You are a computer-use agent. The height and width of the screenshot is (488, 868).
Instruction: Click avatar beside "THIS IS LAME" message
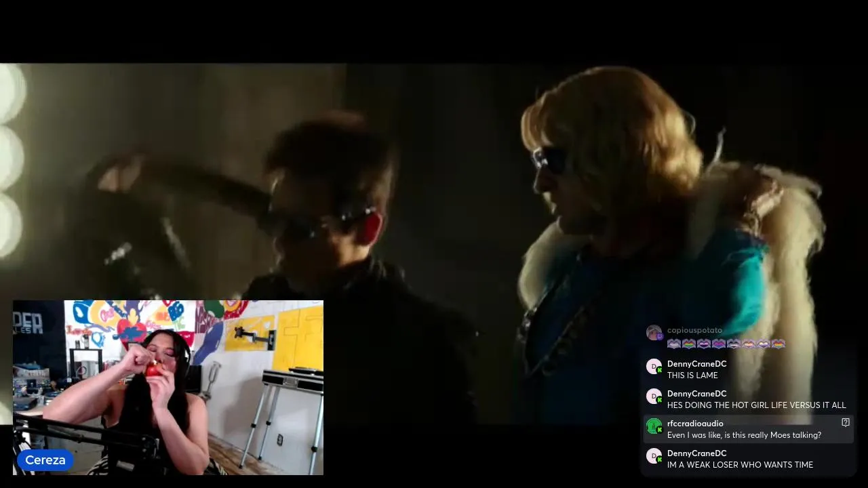point(654,366)
